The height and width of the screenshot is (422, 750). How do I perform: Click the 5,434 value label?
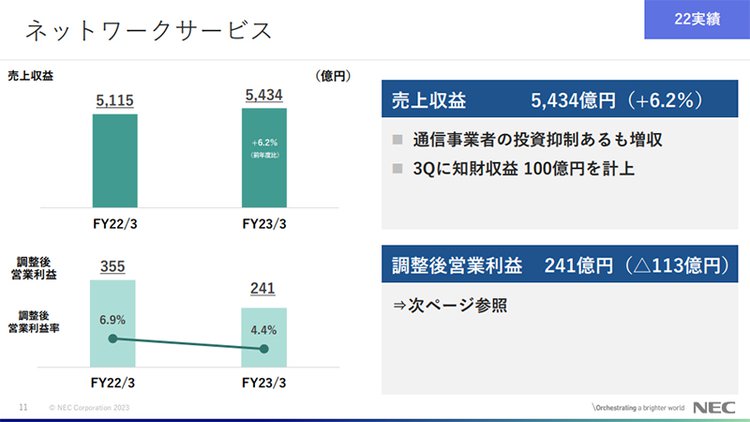coord(264,95)
